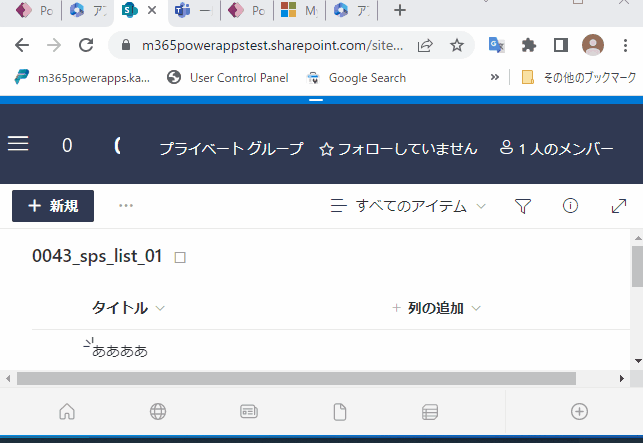Image resolution: width=643 pixels, height=443 pixels.
Task: Open the filter pane funnel icon
Action: tap(522, 206)
